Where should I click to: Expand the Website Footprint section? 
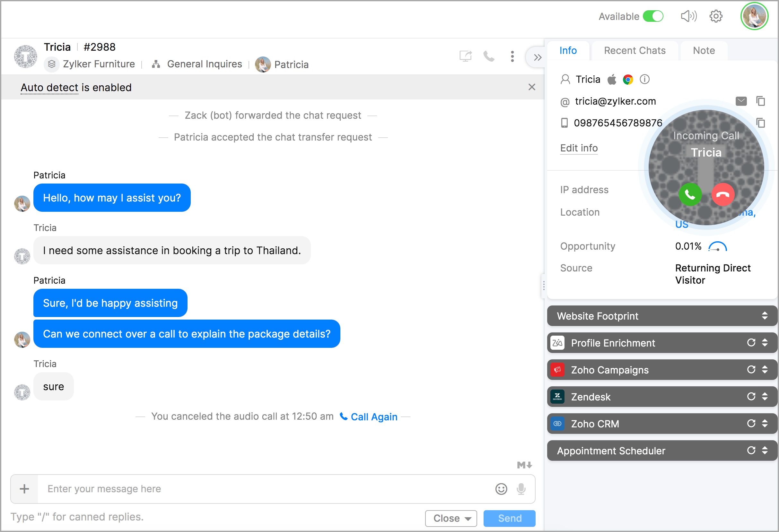tap(764, 316)
